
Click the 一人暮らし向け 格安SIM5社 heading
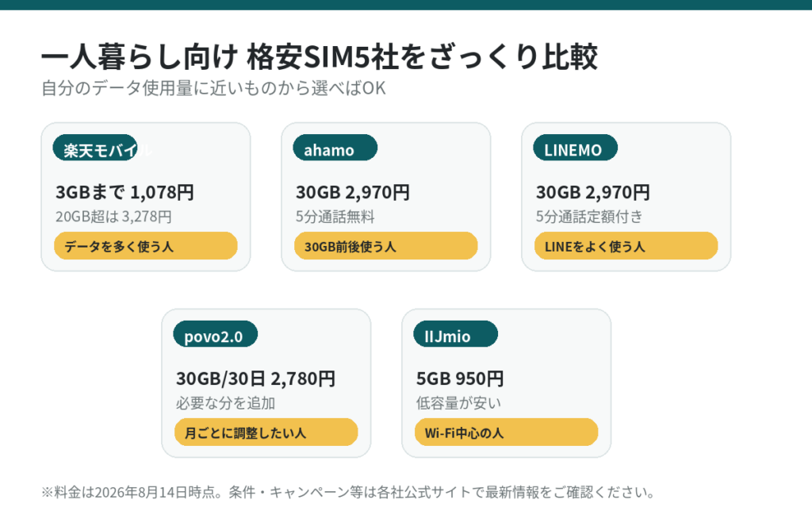point(320,56)
